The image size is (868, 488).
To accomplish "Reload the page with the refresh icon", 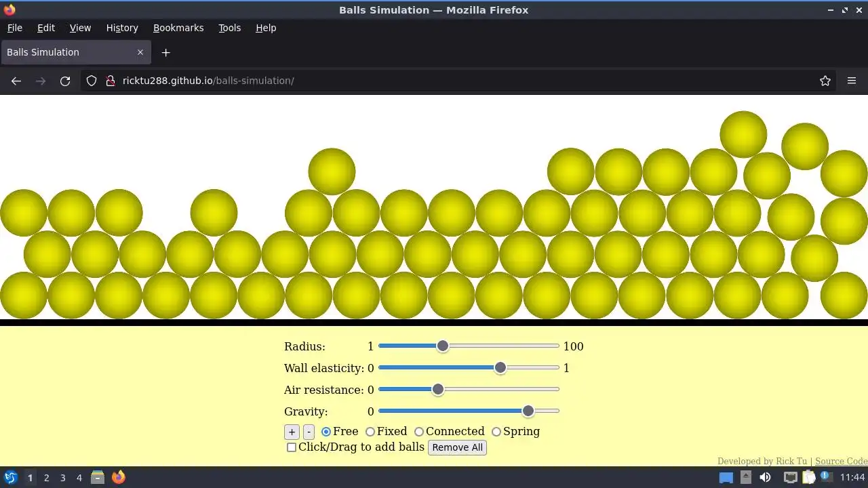I will (65, 81).
